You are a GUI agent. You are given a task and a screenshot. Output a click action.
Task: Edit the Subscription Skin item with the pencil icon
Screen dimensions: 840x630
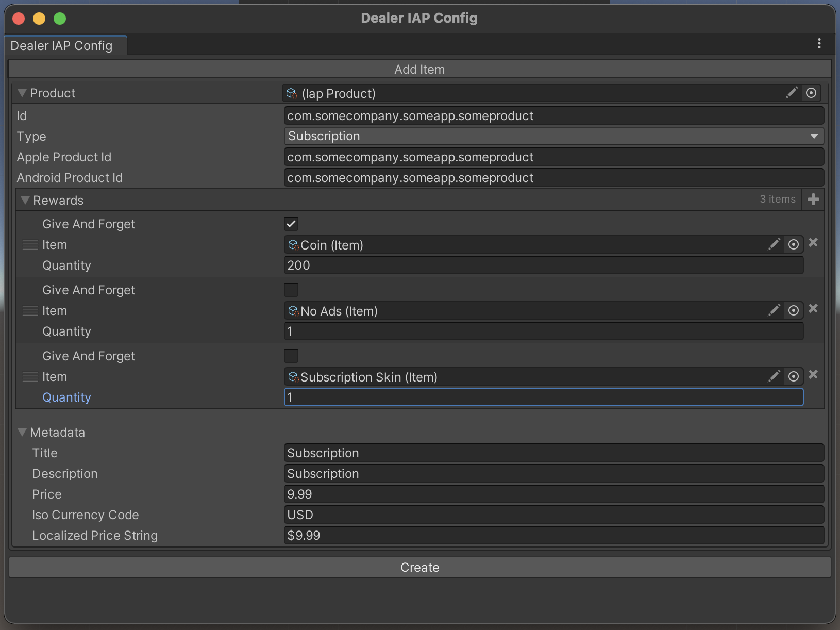pos(774,376)
